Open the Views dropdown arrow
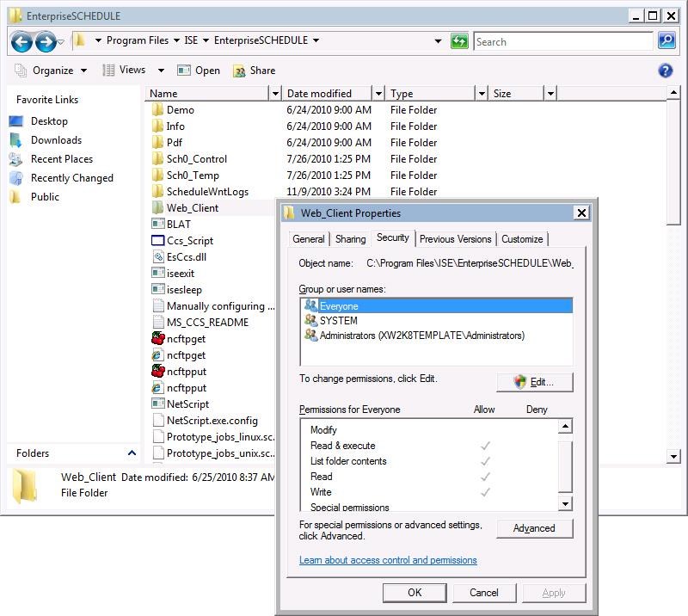This screenshot has height=616, width=688. coord(160,71)
